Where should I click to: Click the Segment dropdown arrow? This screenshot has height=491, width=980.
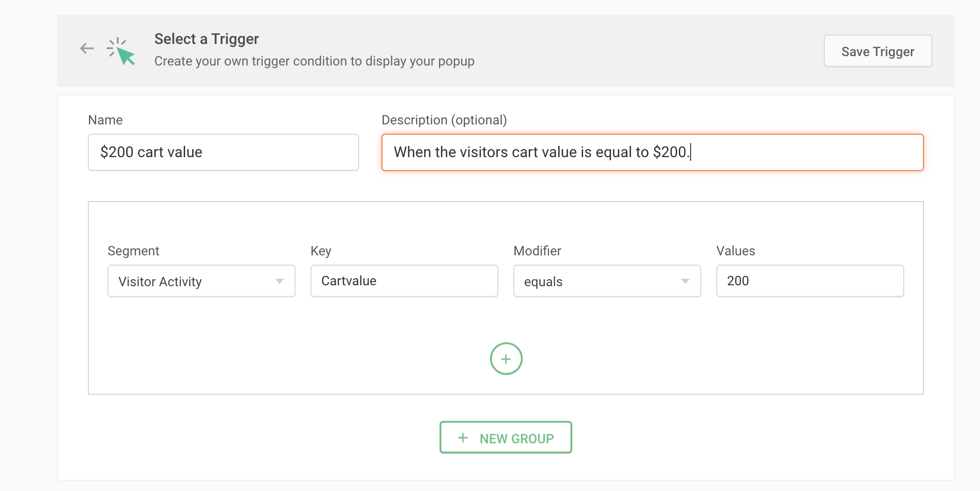tap(280, 282)
